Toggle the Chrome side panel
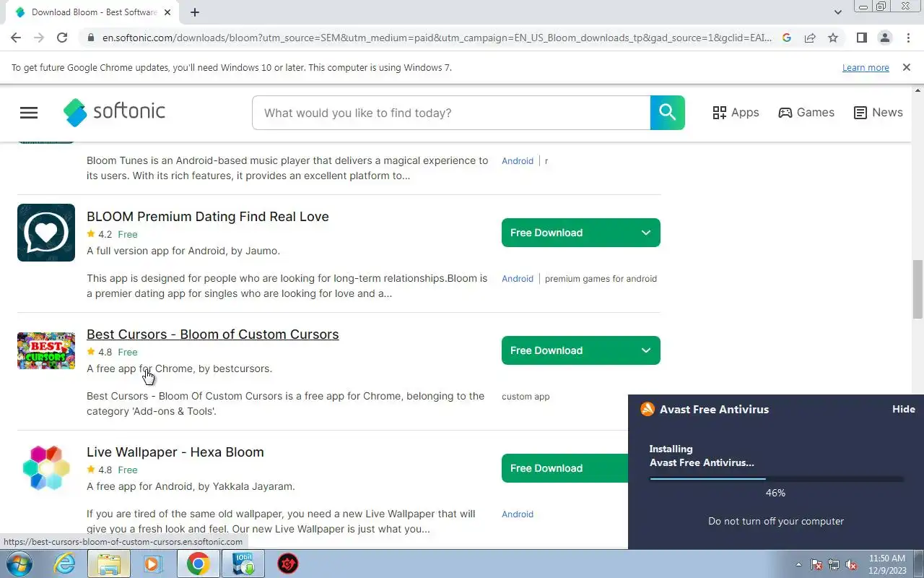Screen dimensions: 924x578 (861, 38)
